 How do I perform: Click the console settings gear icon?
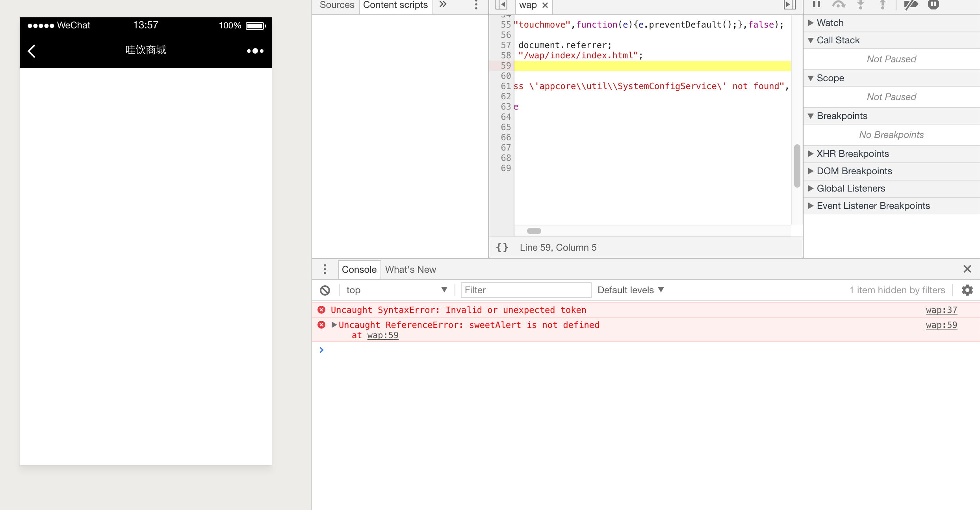pyautogui.click(x=968, y=290)
